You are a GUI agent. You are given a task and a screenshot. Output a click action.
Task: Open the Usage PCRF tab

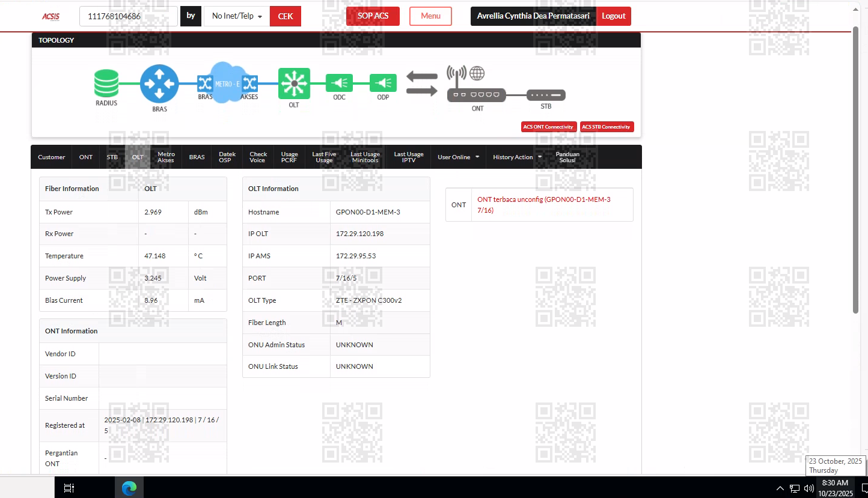[289, 157]
